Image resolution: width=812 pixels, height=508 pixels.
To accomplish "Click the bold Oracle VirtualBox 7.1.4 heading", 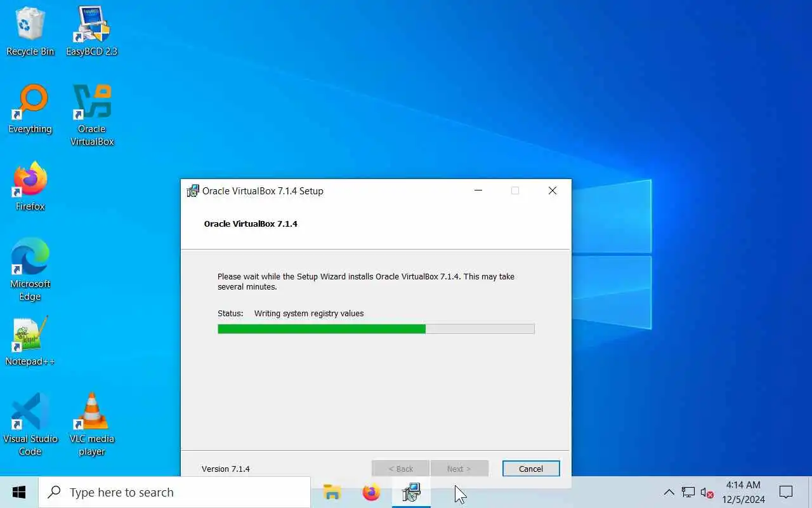I will [x=251, y=224].
